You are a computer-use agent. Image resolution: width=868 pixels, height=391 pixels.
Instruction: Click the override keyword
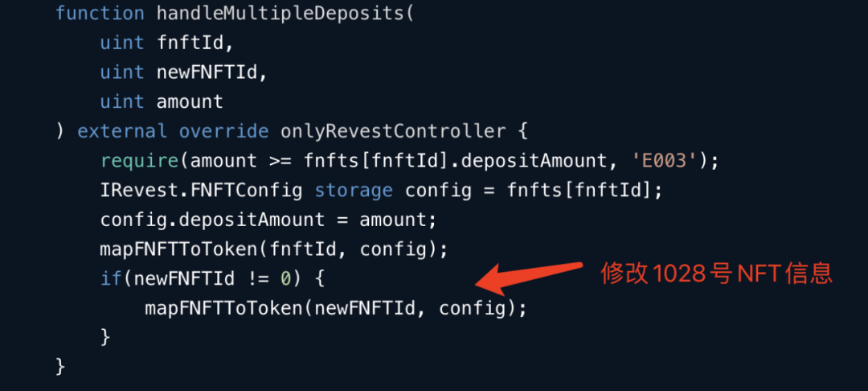coord(223,132)
